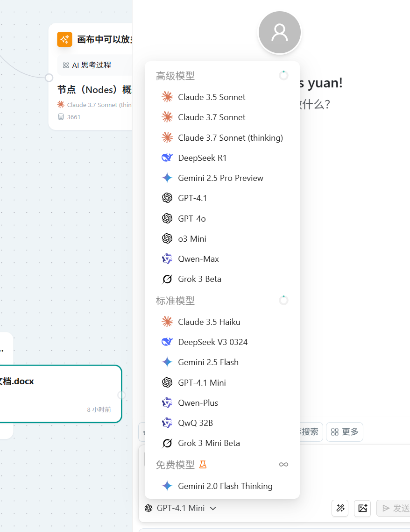The height and width of the screenshot is (532, 410).
Task: Open the 更多 options button
Action: pos(345,432)
